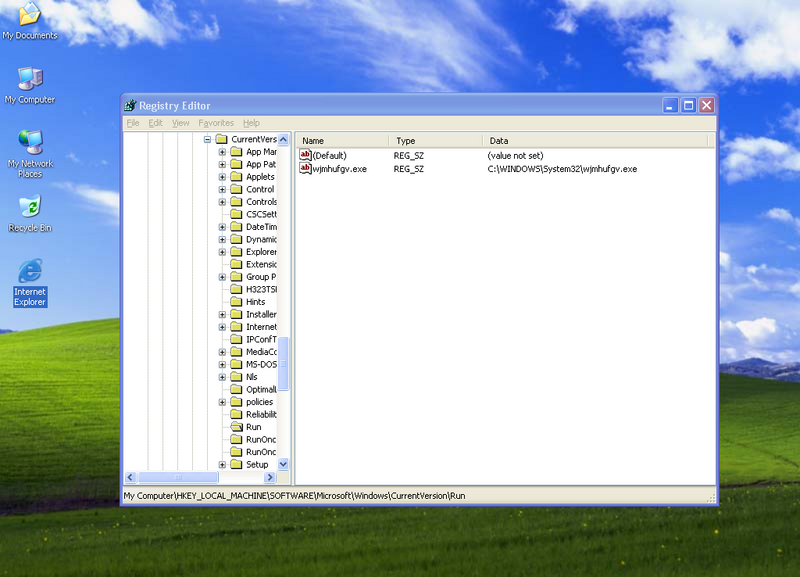The width and height of the screenshot is (800, 577).
Task: Click the wjmhufgv.exe value string icon
Action: coord(305,168)
